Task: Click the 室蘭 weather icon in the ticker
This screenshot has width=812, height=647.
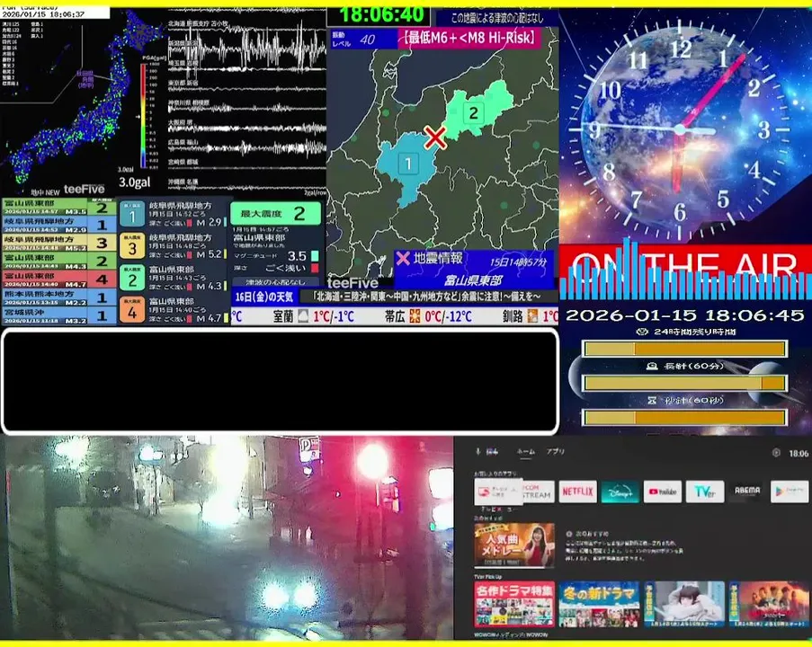Action: point(303,316)
